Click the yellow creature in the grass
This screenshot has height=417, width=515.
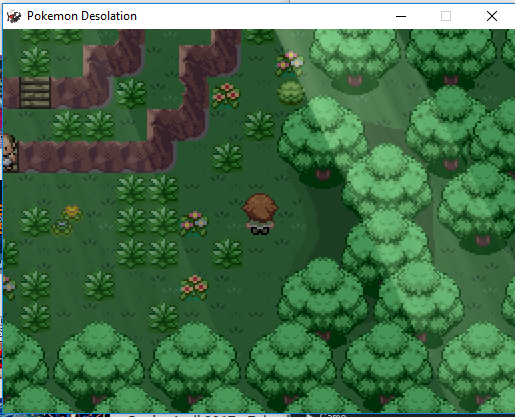pyautogui.click(x=72, y=213)
